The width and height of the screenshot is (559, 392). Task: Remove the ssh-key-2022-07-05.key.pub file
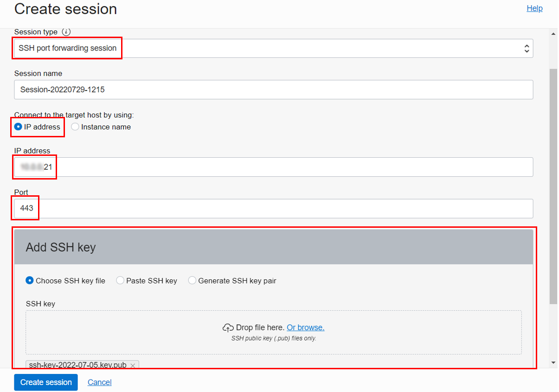click(133, 365)
